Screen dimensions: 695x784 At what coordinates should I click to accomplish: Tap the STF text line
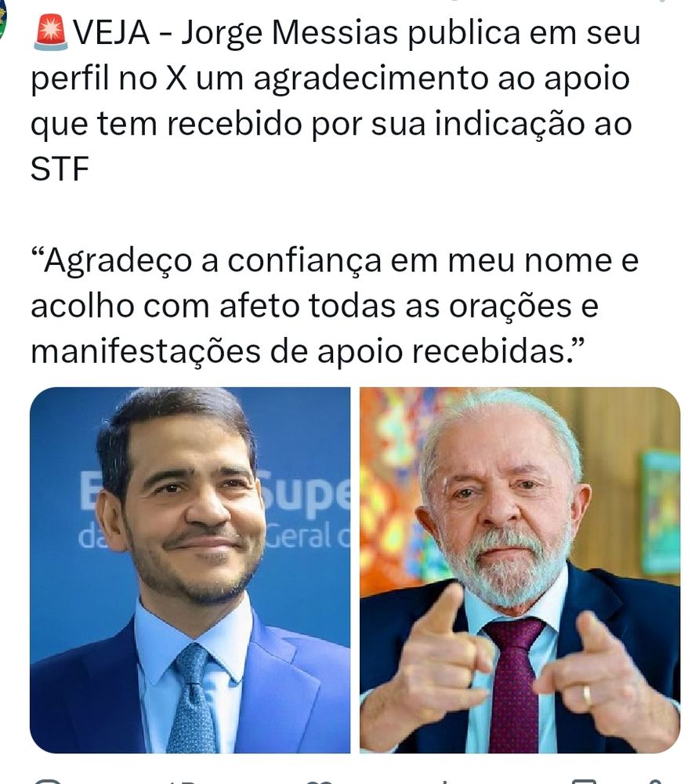tap(60, 169)
